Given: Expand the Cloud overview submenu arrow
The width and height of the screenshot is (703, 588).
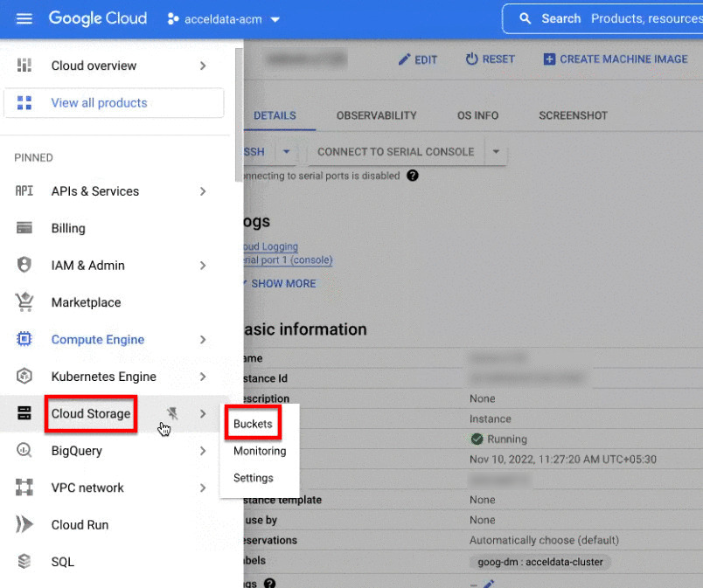Looking at the screenshot, I should pyautogui.click(x=203, y=66).
